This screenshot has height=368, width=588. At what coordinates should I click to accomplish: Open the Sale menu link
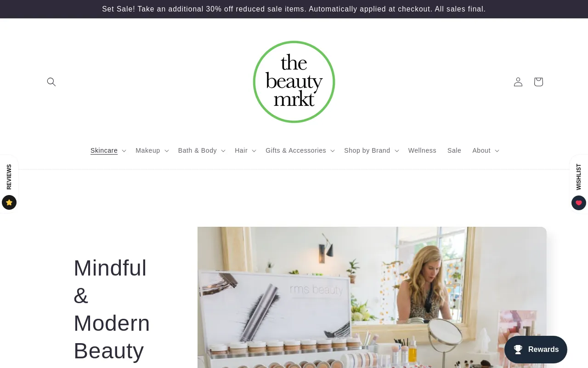pos(454,150)
